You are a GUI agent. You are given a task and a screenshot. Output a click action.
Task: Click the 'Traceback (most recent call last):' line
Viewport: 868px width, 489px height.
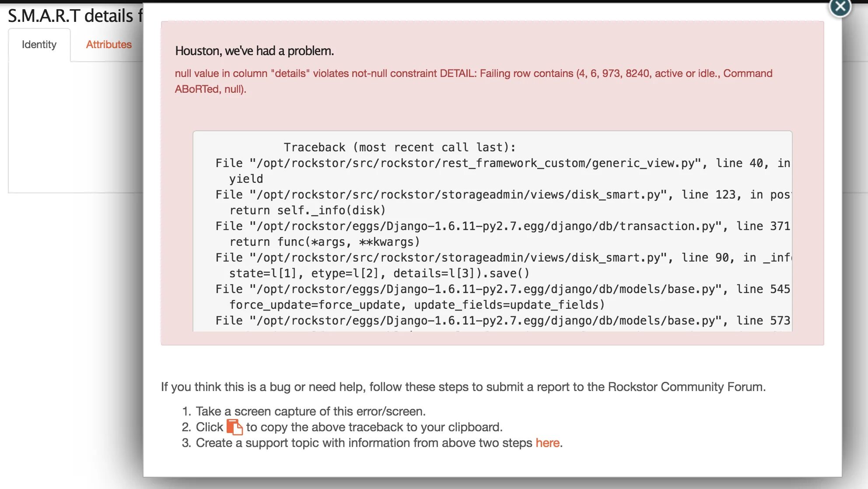pyautogui.click(x=399, y=147)
